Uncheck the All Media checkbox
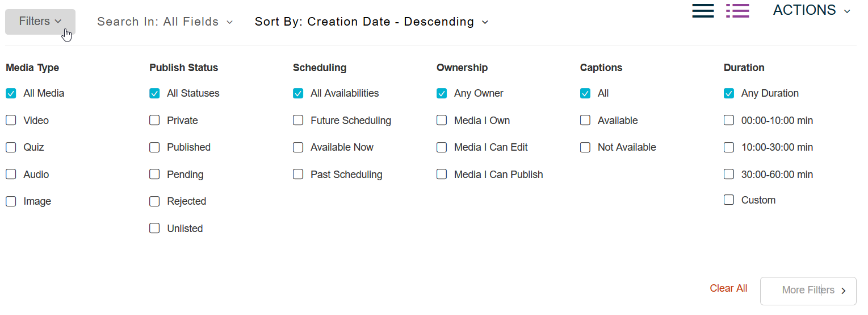868x315 pixels. tap(11, 93)
